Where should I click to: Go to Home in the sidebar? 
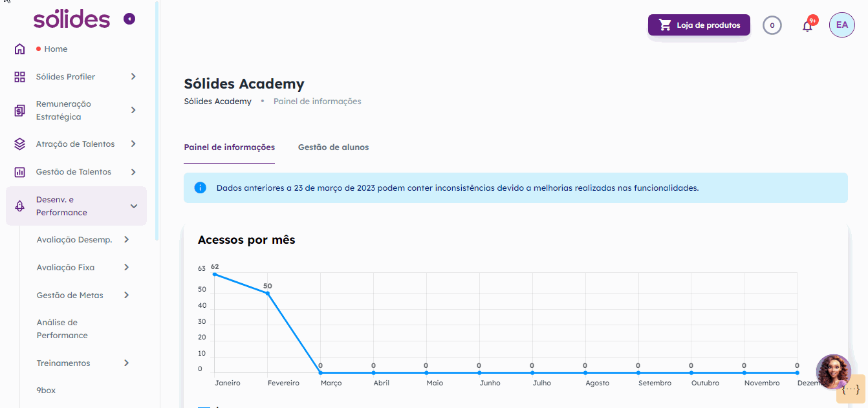56,49
